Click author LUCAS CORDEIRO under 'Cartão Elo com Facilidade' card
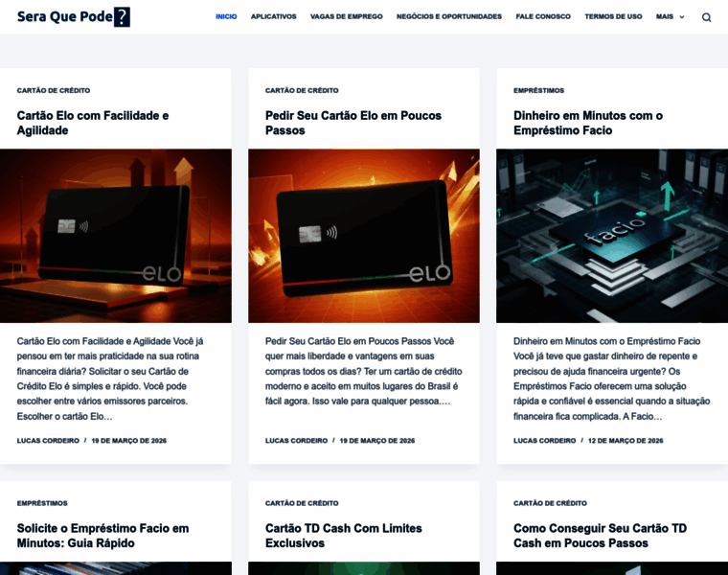The width and height of the screenshot is (728, 575). pos(48,441)
